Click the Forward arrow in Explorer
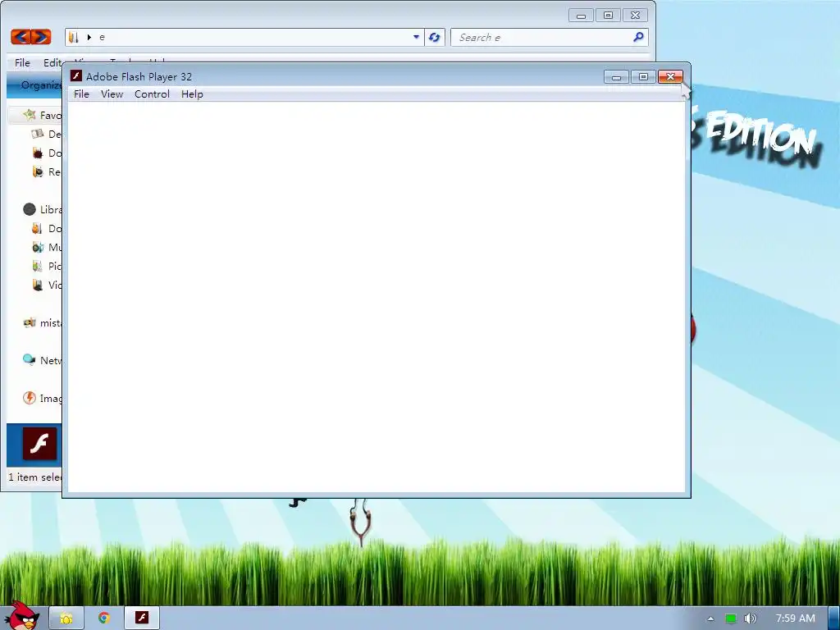 [x=41, y=37]
